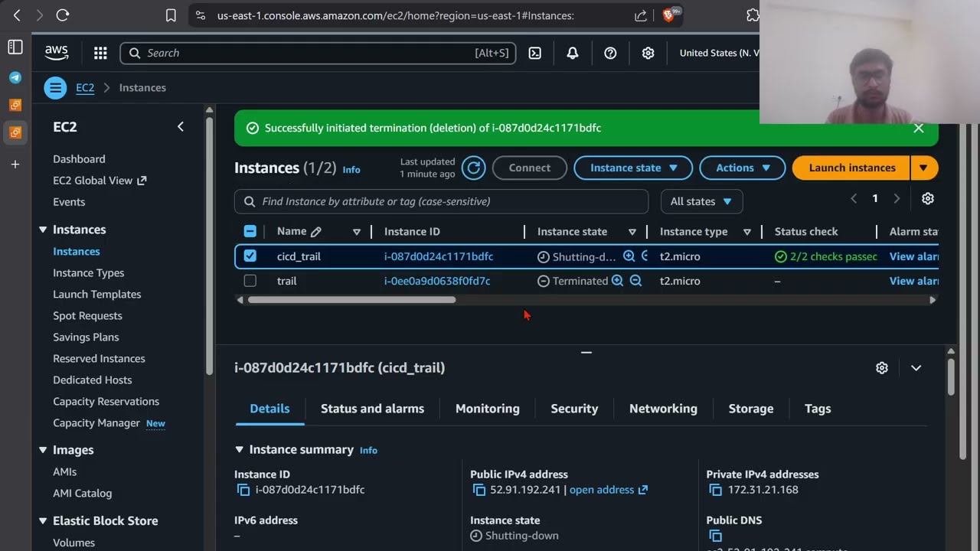Open instance ID i-0ee0a9d0638f0fd7c link
Image resolution: width=980 pixels, height=551 pixels.
437,281
